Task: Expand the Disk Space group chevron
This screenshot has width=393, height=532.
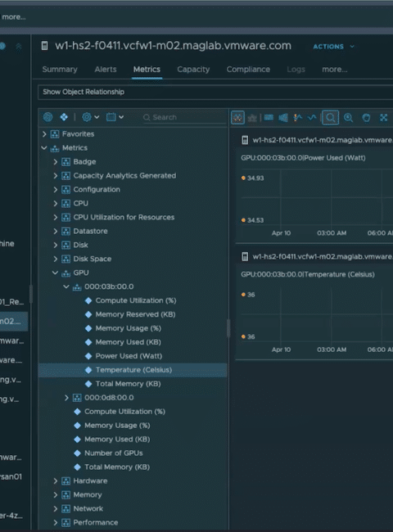Action: click(56, 259)
